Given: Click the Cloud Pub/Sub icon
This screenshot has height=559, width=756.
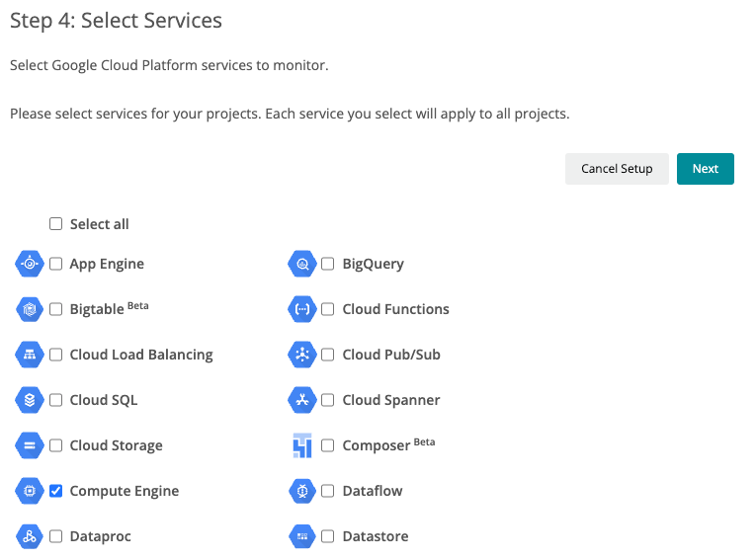Looking at the screenshot, I should [x=302, y=355].
